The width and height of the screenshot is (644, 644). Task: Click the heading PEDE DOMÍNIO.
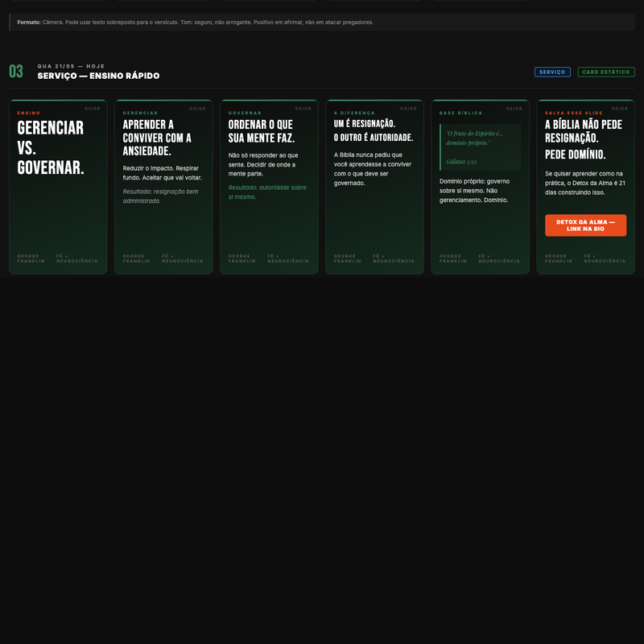click(x=575, y=155)
